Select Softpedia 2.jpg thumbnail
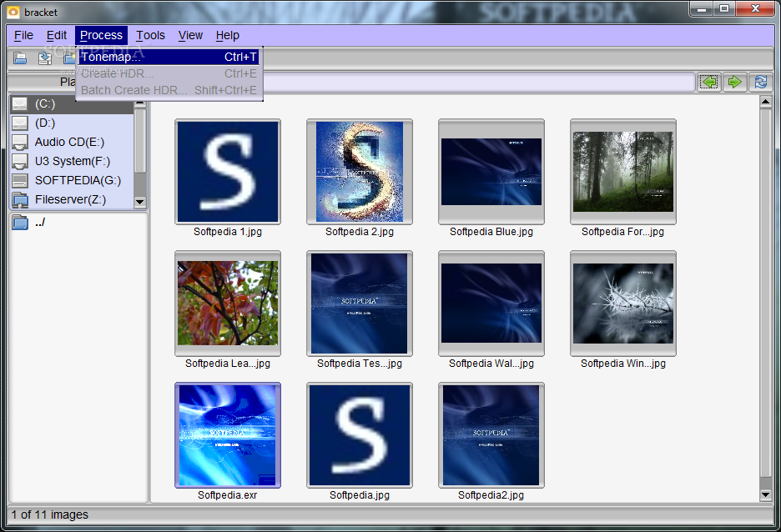Viewport: 781px width, 532px height. 360,172
